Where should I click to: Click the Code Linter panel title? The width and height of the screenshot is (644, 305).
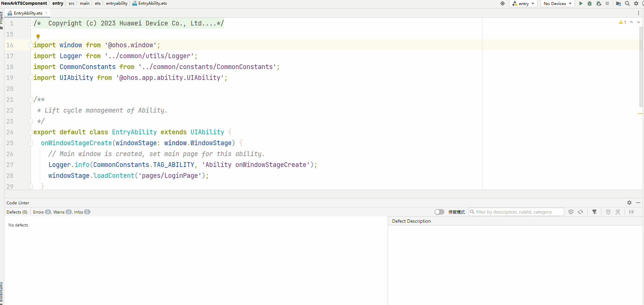[x=18, y=203]
